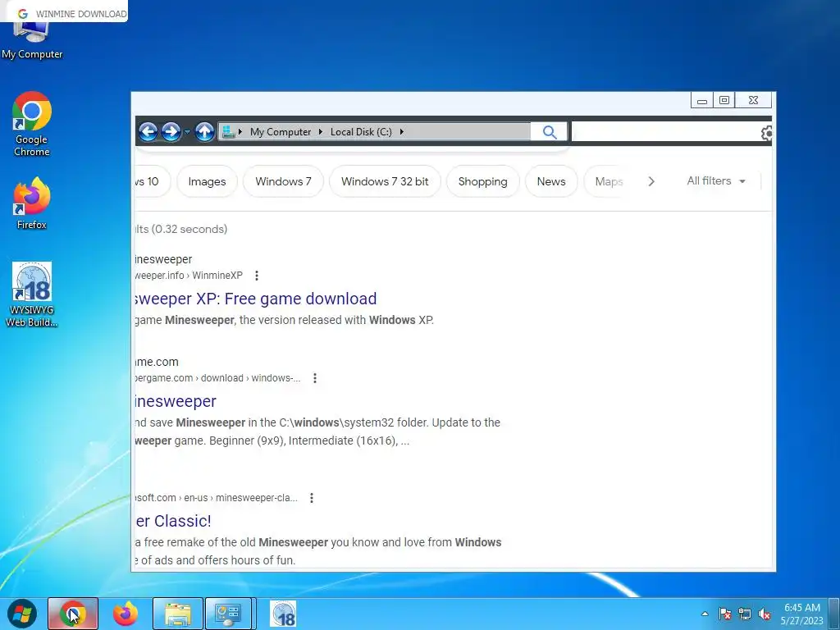This screenshot has width=840, height=630.
Task: Expand the arrow before My Computer breadcrumb
Action: point(240,132)
